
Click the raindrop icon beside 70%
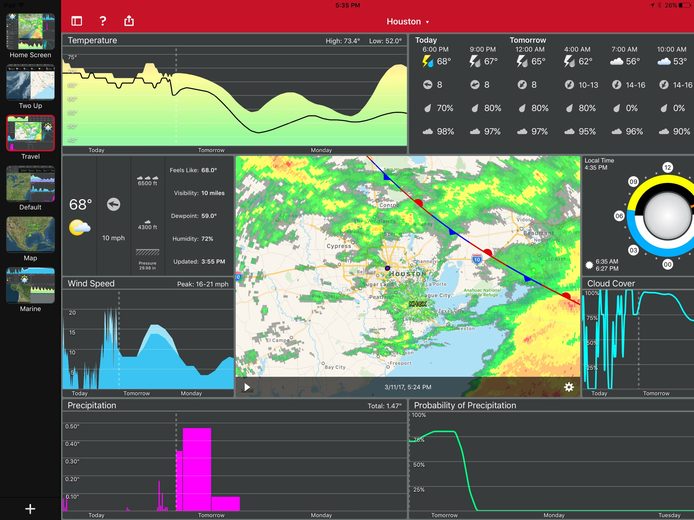428,108
